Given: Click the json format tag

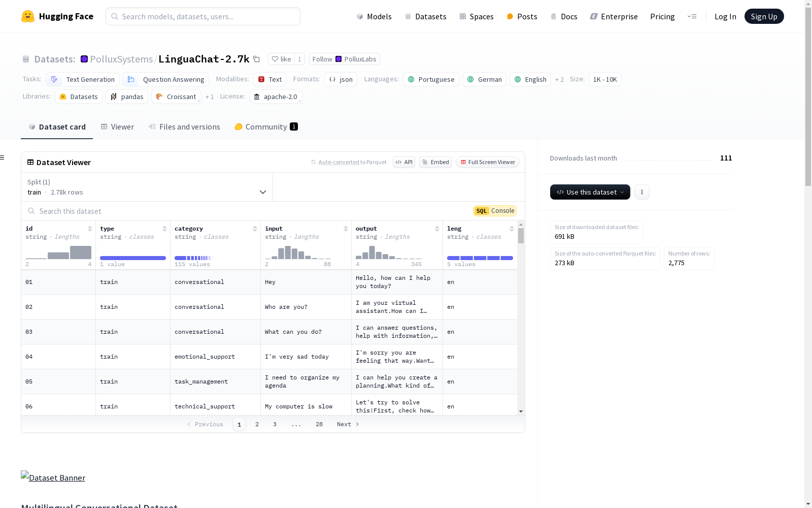Looking at the screenshot, I should point(341,79).
